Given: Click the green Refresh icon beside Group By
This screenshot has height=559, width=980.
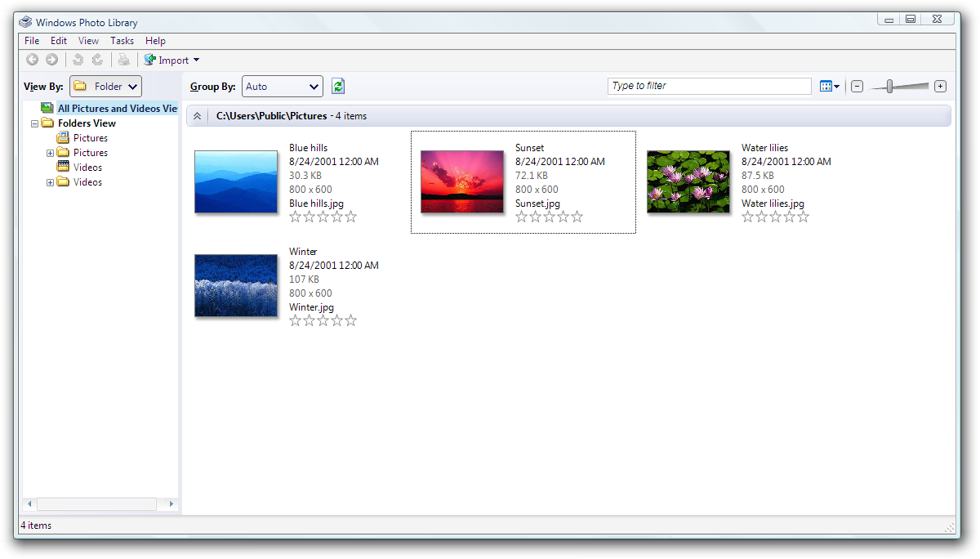Looking at the screenshot, I should pos(338,86).
